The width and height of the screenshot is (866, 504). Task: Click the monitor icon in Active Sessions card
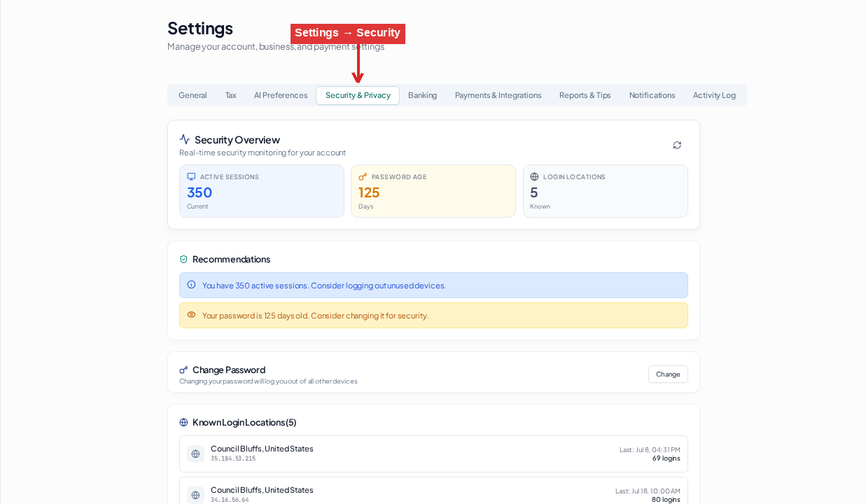191,176
